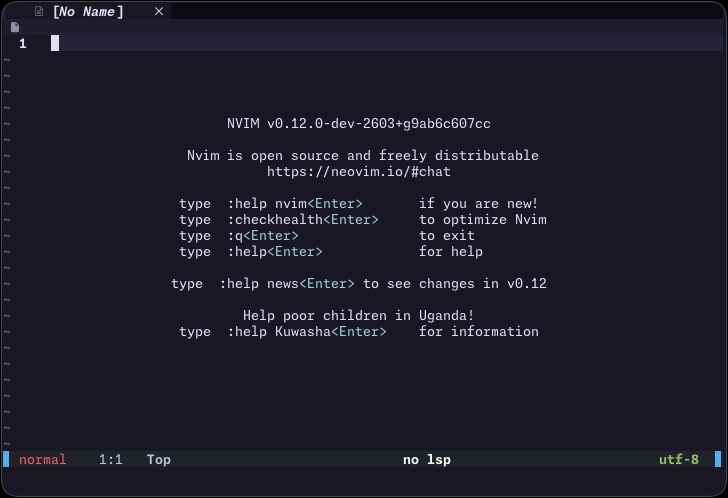Screen dimensions: 728x498
Task: Click 'to exit' text
Action: tap(447, 236)
